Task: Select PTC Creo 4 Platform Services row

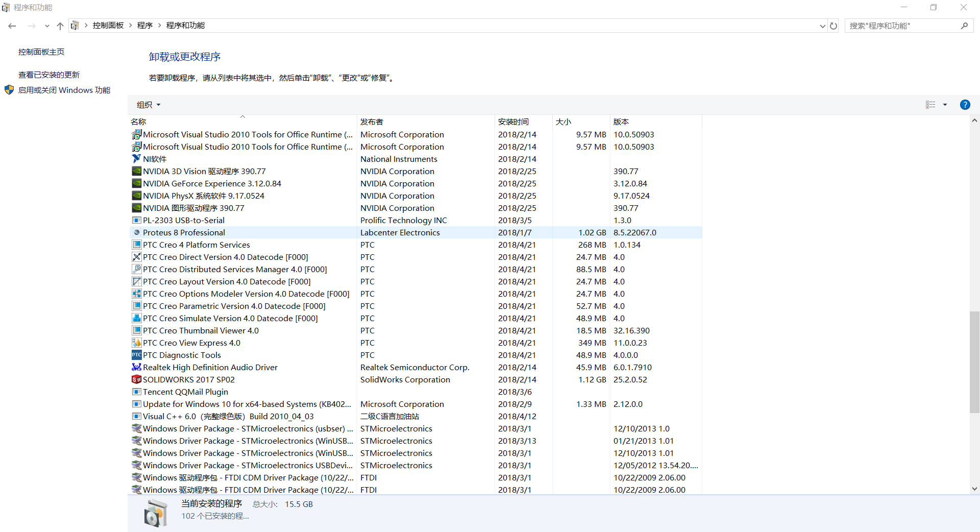Action: [x=415, y=245]
